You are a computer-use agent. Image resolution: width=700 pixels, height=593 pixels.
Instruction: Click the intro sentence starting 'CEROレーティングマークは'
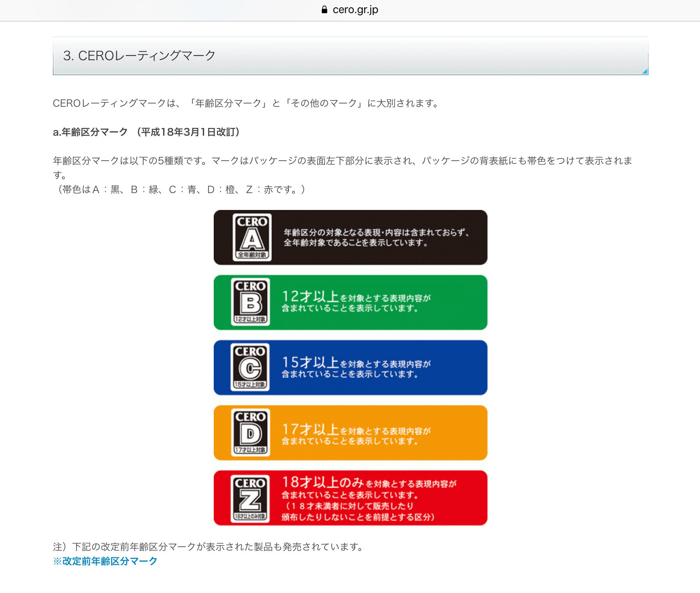point(246,103)
